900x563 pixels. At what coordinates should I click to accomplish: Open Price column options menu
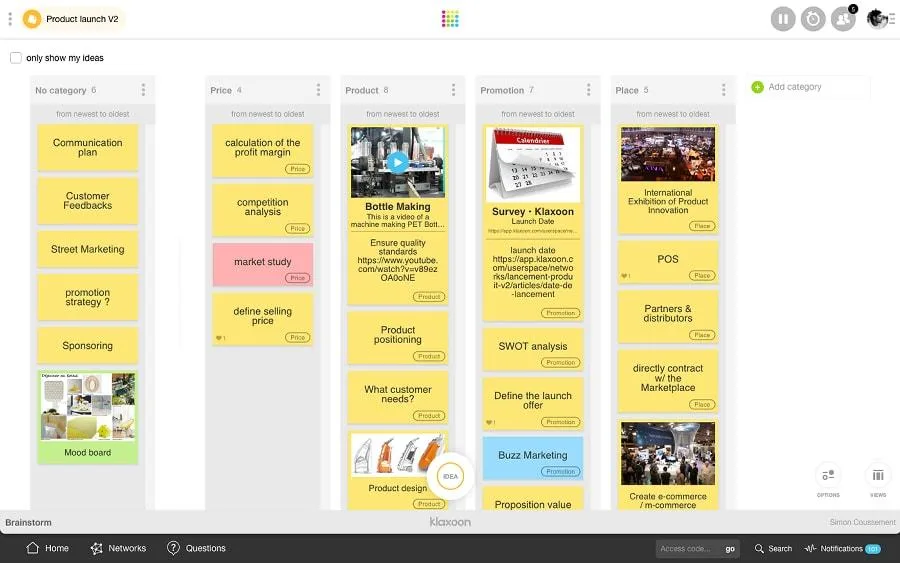pos(318,90)
